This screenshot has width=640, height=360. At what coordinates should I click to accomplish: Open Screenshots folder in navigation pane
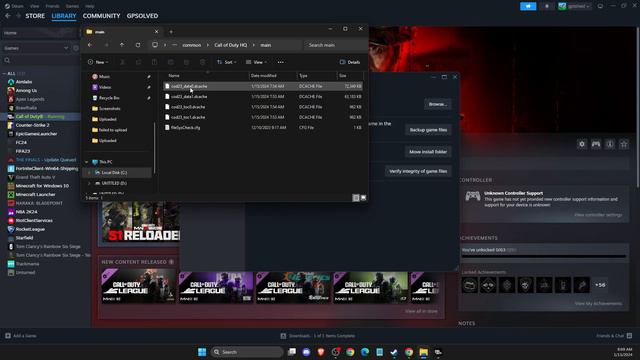click(x=109, y=109)
